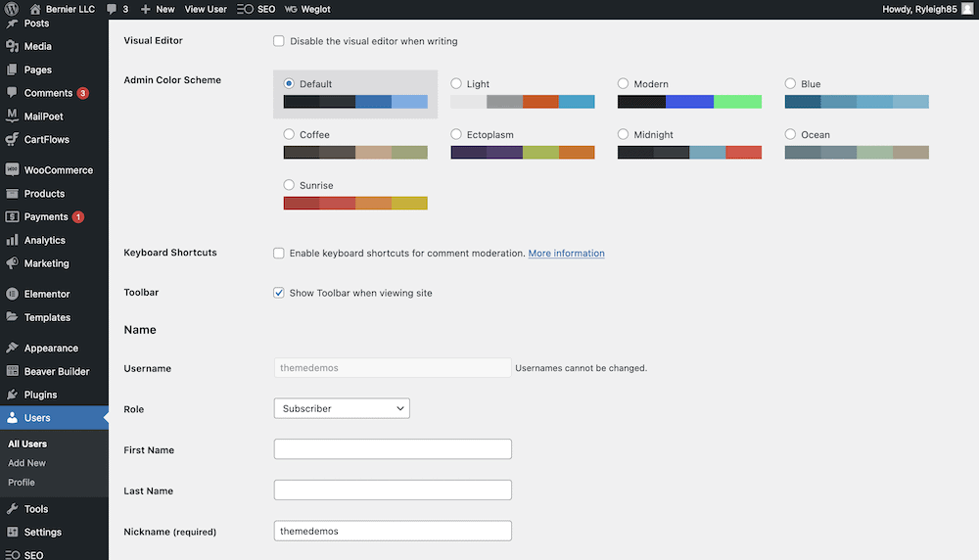This screenshot has height=560, width=979.
Task: Select the Ocean color scheme radio
Action: click(790, 133)
